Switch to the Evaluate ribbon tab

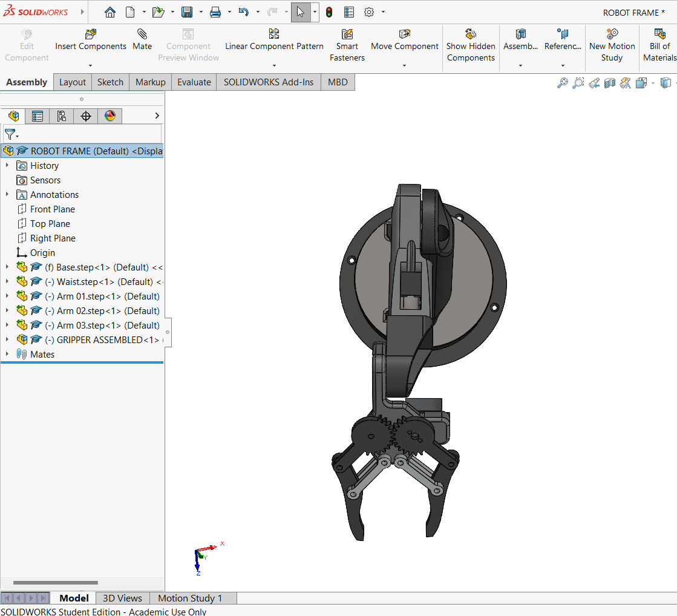[194, 82]
